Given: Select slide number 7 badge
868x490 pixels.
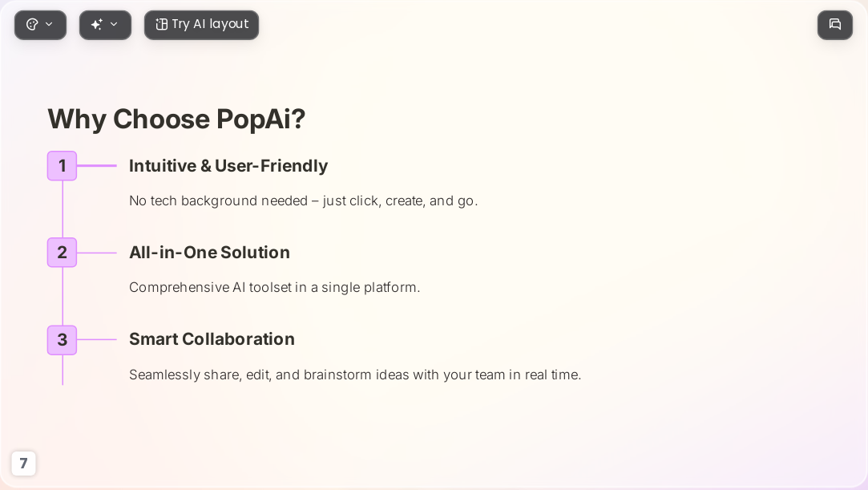Looking at the screenshot, I should [23, 464].
